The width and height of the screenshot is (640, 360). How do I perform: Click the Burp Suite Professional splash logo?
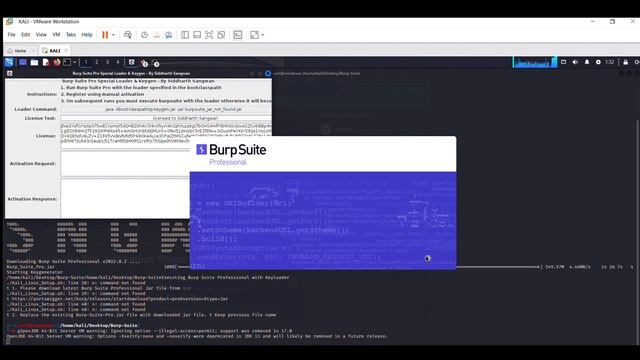[x=231, y=154]
